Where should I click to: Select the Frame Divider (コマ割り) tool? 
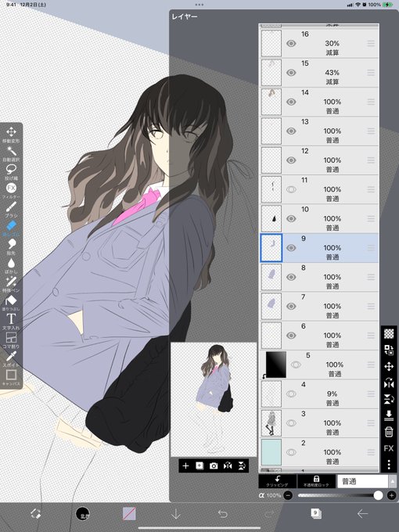11,340
